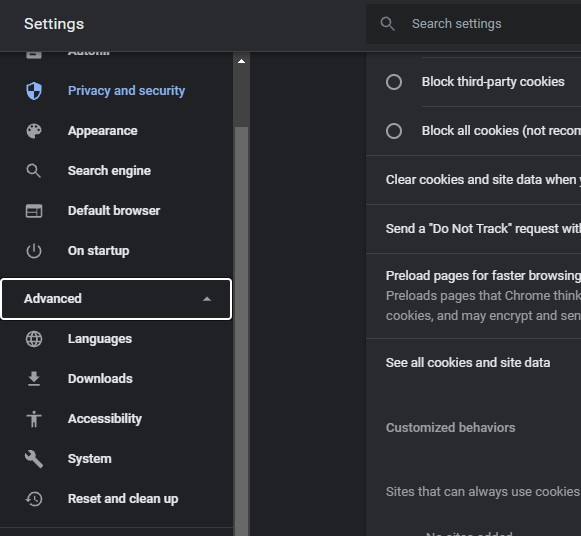Click the Privacy and security shield icon

point(34,91)
